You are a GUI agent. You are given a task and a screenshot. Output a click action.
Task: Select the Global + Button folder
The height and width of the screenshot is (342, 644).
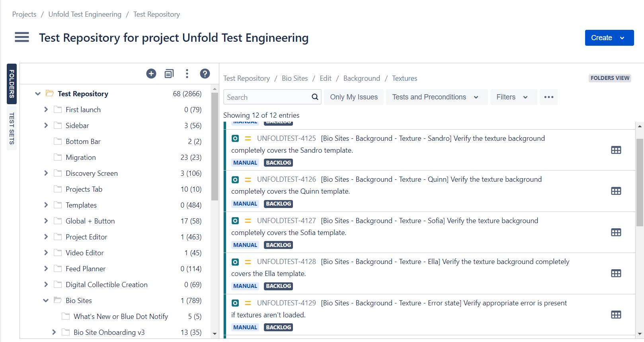(x=90, y=221)
